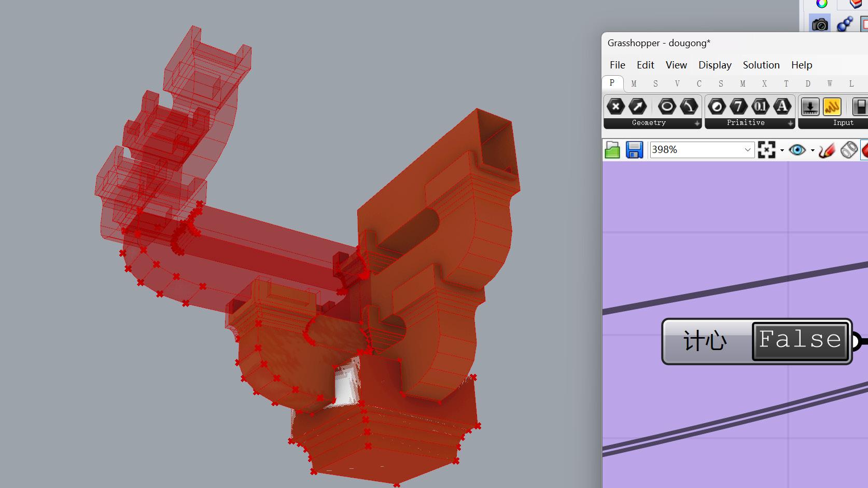Switch to the D component tab
The width and height of the screenshot is (868, 488).
[808, 83]
